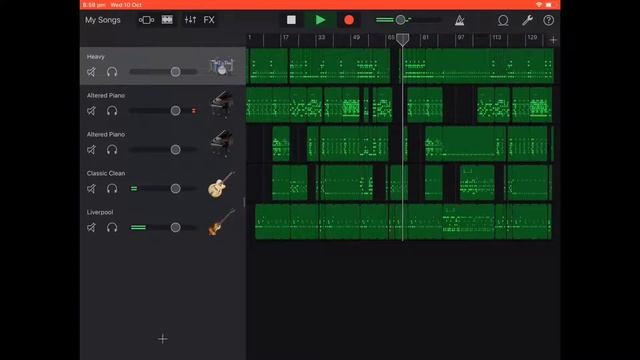Toggle the metronome icon
The height and width of the screenshot is (360, 640).
[x=460, y=20]
